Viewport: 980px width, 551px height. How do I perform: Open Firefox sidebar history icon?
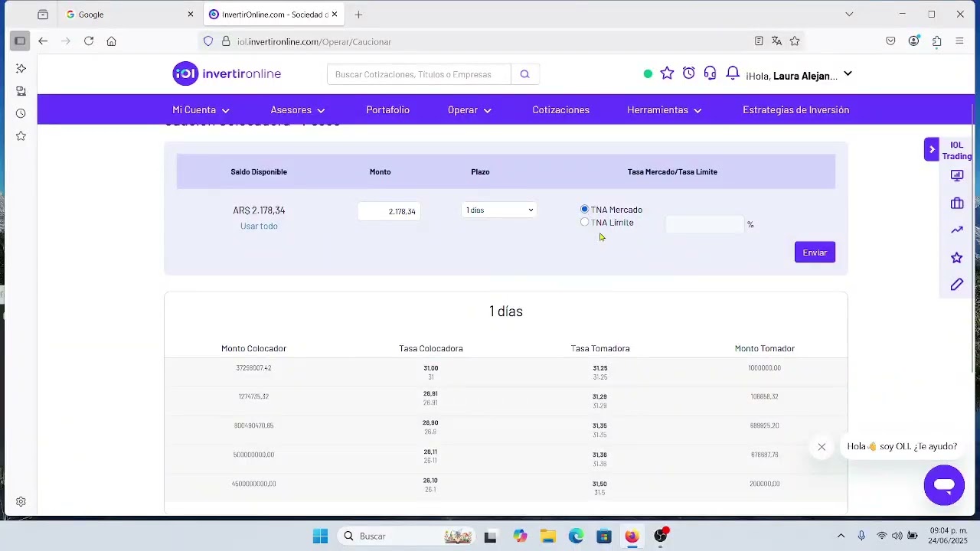point(21,113)
